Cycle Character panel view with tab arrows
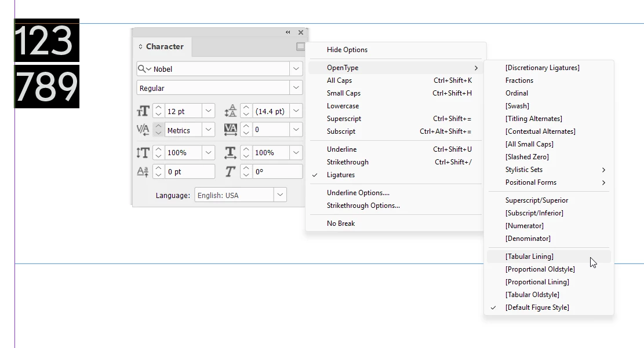 (140, 47)
